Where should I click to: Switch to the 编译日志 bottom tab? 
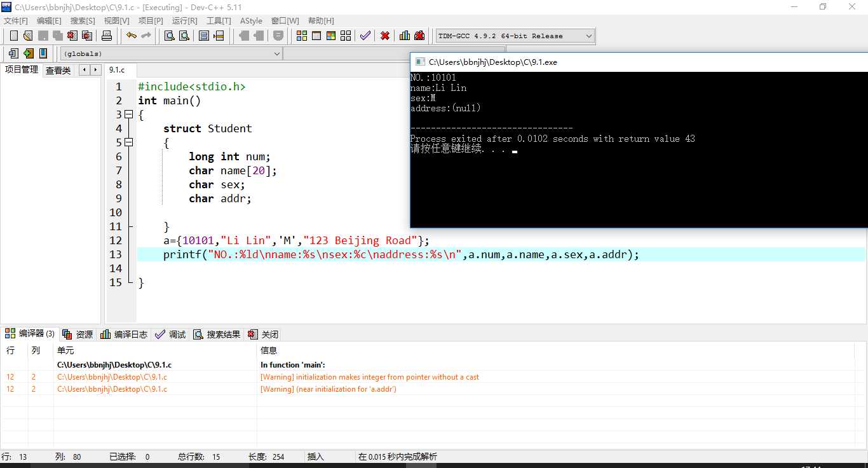124,334
